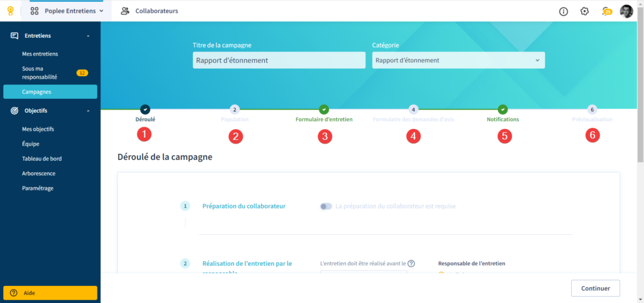Image resolution: width=644 pixels, height=303 pixels.
Task: Click the Objectifs target icon
Action: pos(14,111)
